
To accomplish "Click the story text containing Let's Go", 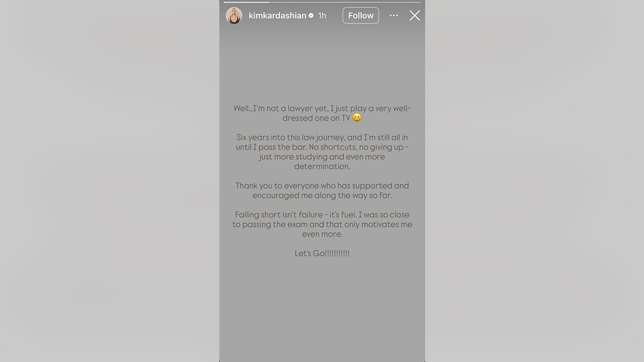I will pos(322,253).
